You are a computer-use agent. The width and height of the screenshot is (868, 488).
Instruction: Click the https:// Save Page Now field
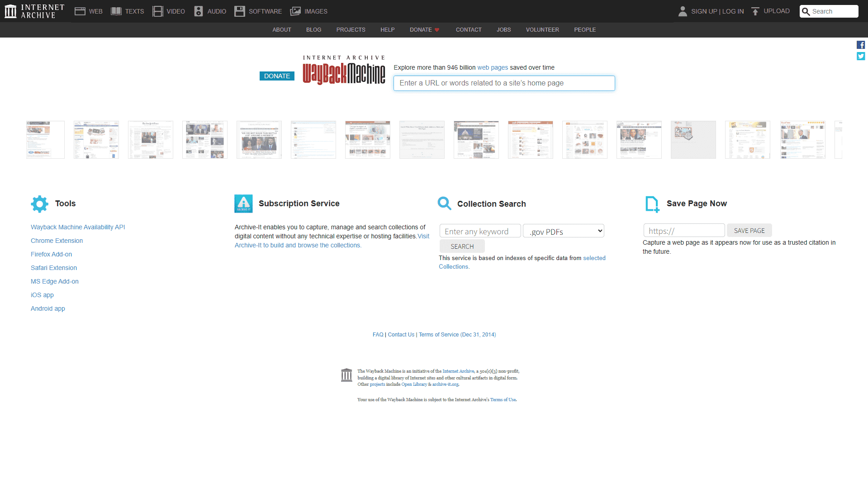684,231
